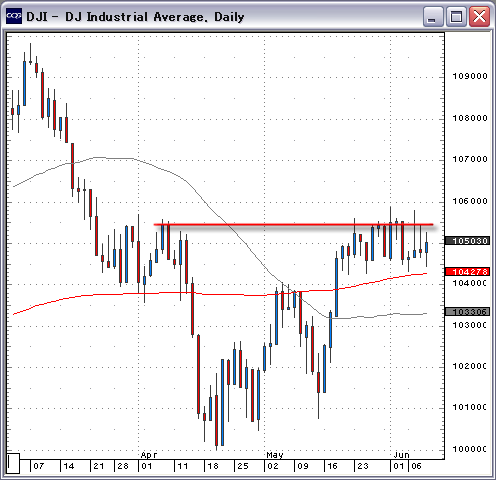The height and width of the screenshot is (480, 496).
Task: Click the 01 date label below Apr
Action: pyautogui.click(x=147, y=466)
